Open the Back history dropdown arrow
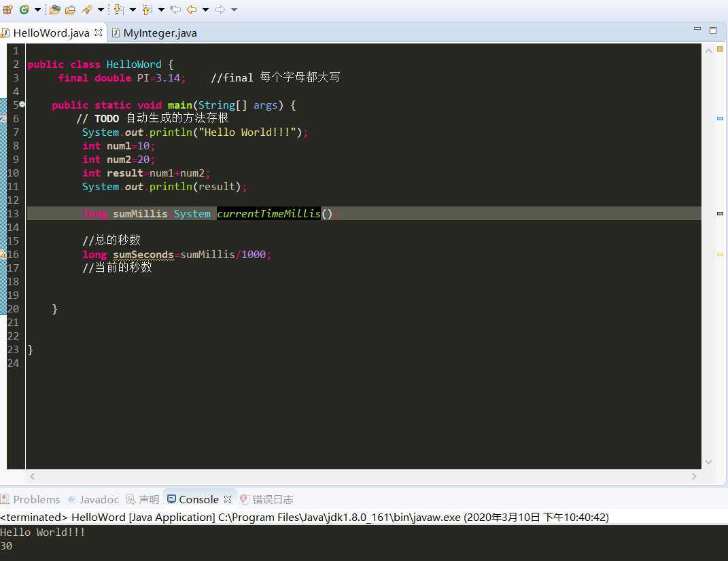Screen dimensions: 728x561 (205, 10)
